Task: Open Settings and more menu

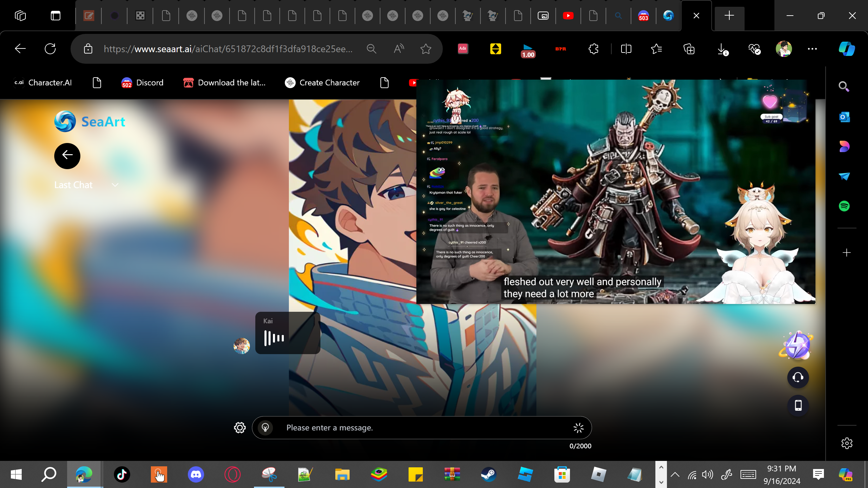Action: pos(812,49)
